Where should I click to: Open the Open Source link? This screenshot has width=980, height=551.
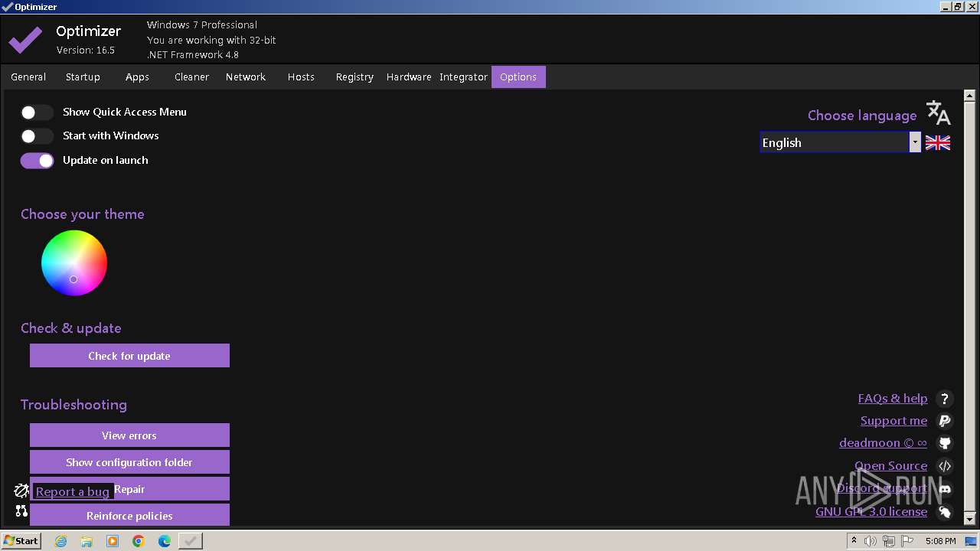(x=890, y=465)
